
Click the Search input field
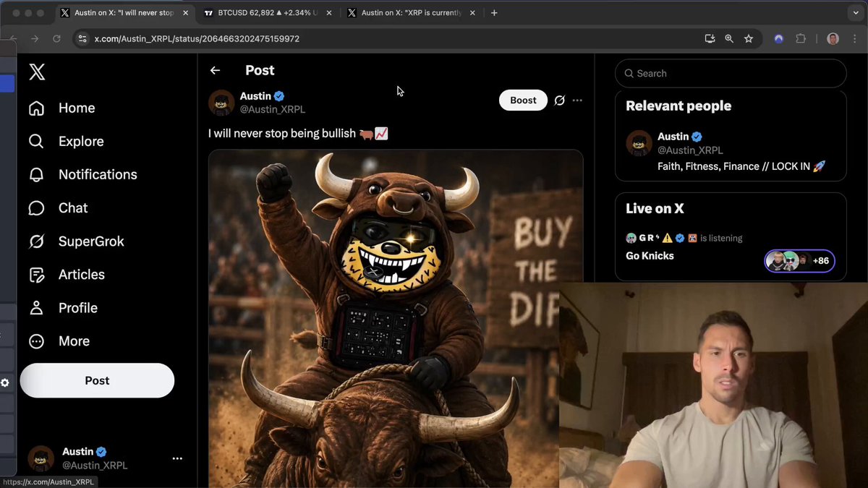click(731, 73)
